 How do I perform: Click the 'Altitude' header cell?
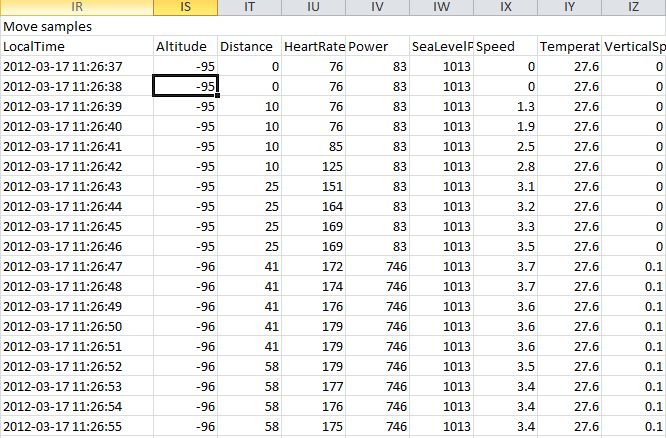186,46
